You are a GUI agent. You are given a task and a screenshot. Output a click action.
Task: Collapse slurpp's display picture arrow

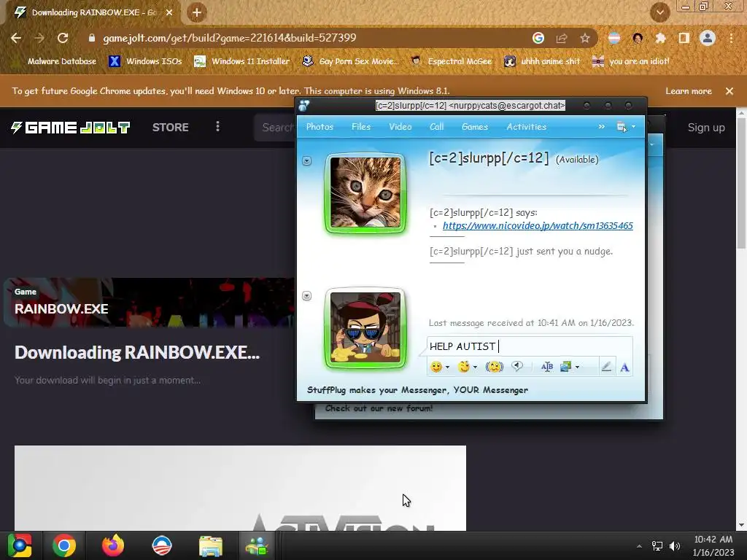tap(307, 161)
